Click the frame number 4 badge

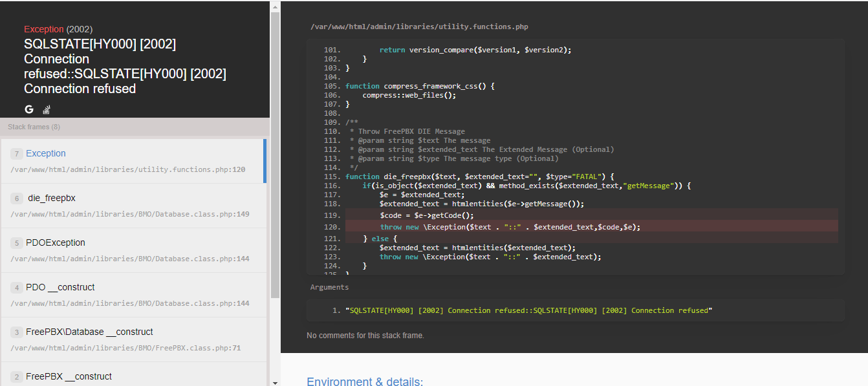pos(17,288)
